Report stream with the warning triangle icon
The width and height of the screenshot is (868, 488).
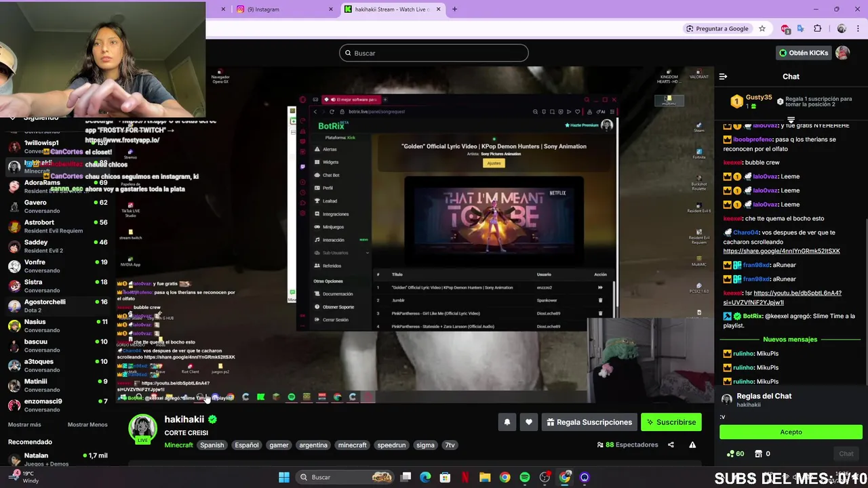click(692, 445)
